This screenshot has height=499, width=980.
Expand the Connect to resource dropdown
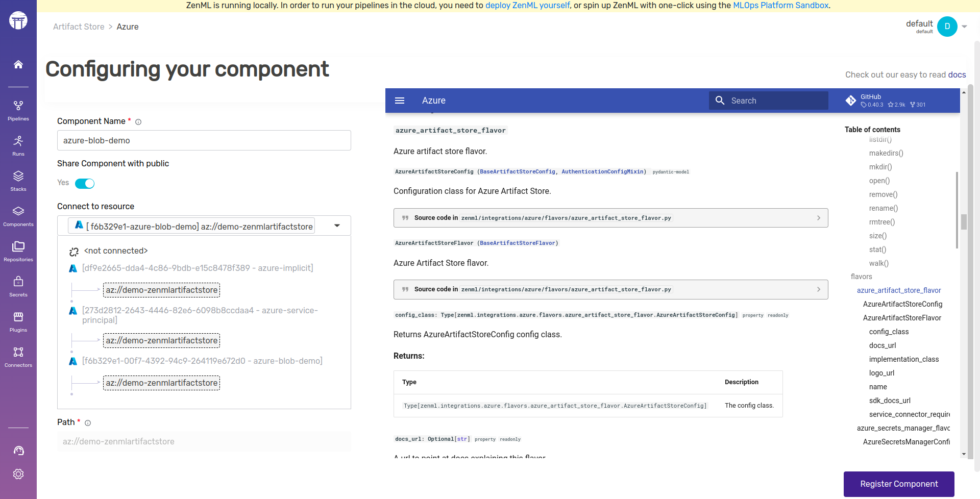pos(336,225)
